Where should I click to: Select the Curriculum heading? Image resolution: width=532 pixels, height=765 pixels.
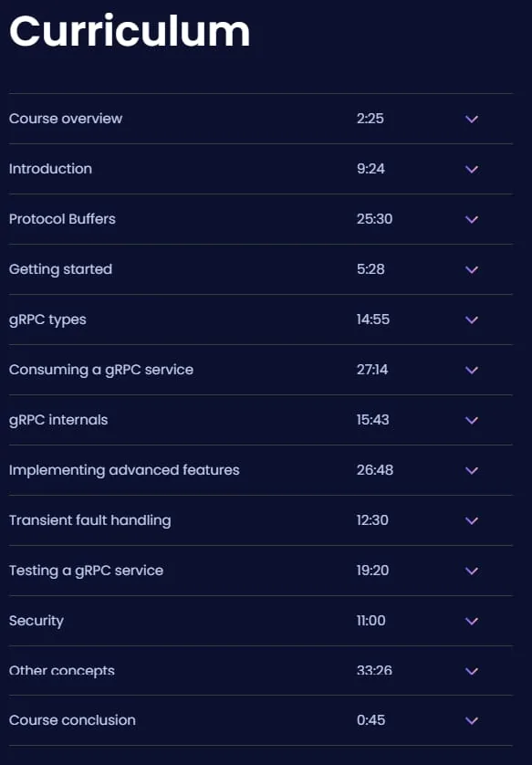pyautogui.click(x=130, y=32)
